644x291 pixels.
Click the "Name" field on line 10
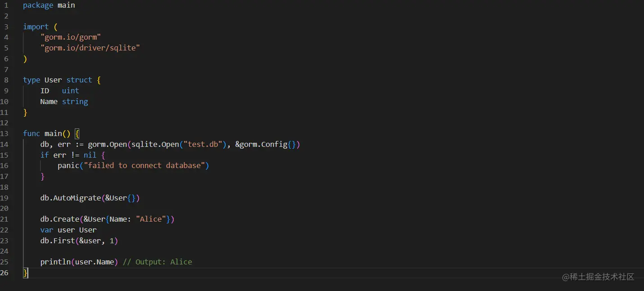49,101
